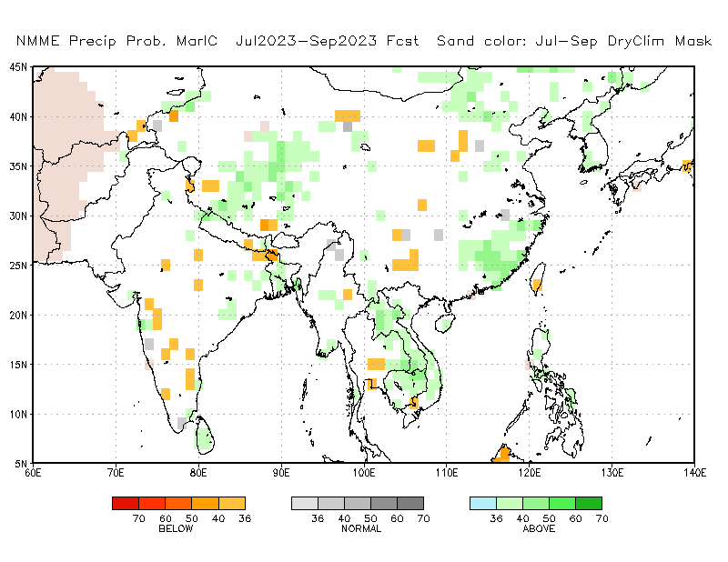The height and width of the screenshot is (562, 728).
Task: Click NORMAL swatch between 40 and 50
Action: coord(358,503)
